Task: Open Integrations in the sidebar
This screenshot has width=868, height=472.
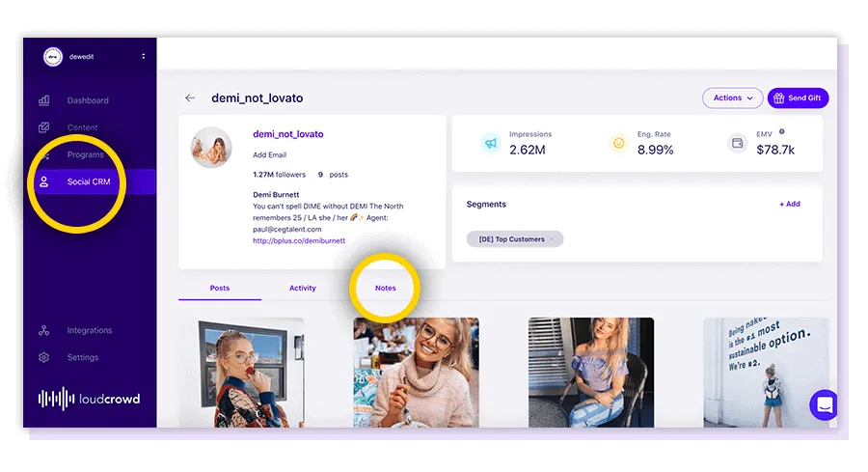Action: 90,330
